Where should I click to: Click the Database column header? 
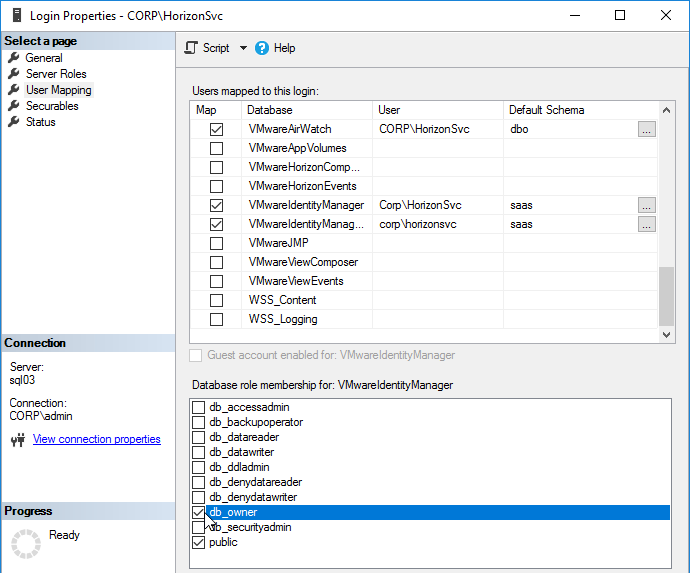pos(307,110)
